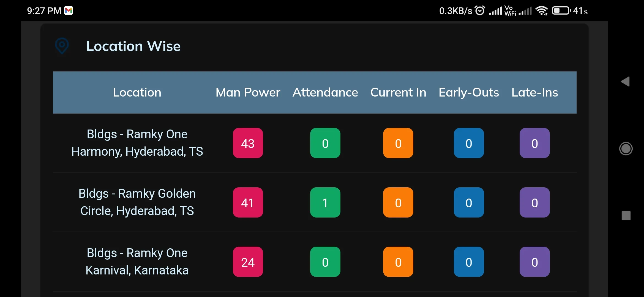Toggle Ramky One Karnival early-outs value

[469, 262]
